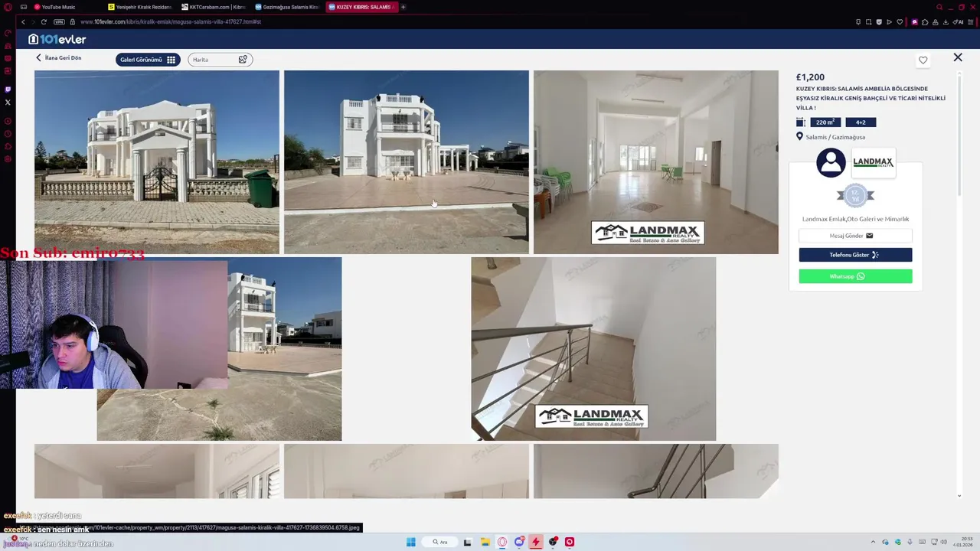Click the Salamis / Gazimağusa location text
The height and width of the screenshot is (551, 980).
pyautogui.click(x=835, y=137)
